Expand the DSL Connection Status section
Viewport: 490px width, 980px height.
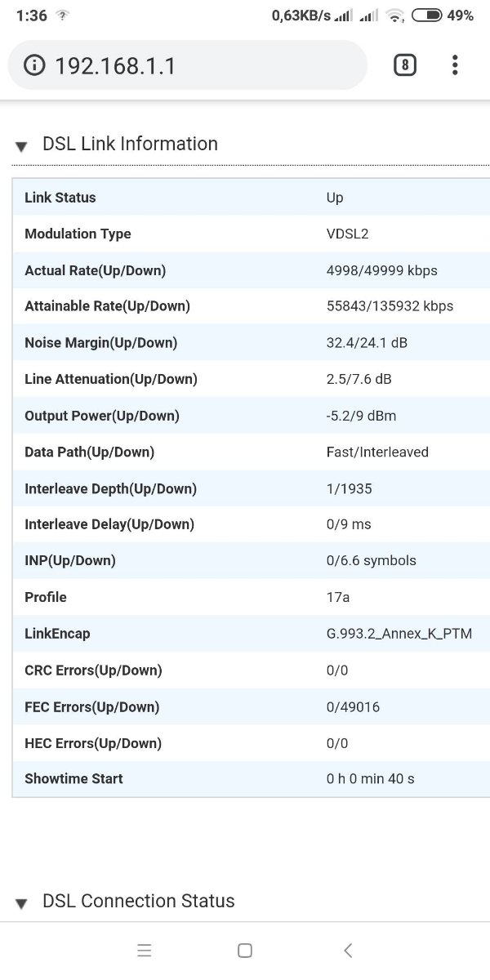(22, 903)
